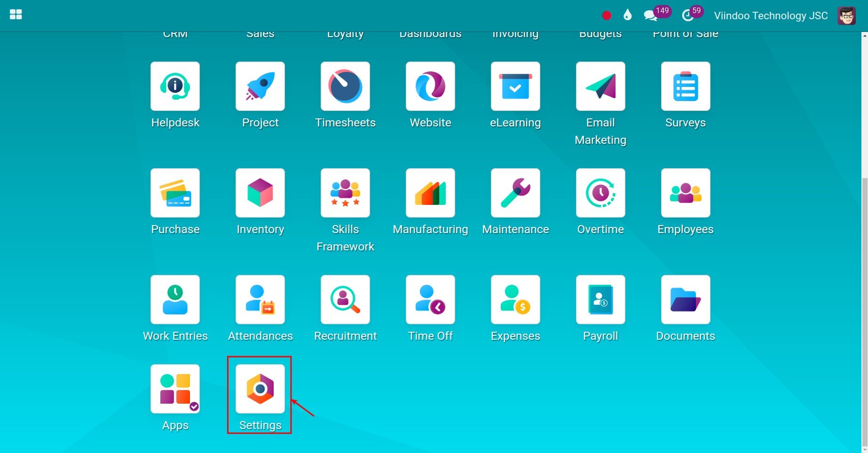Launch the Expenses app

pyautogui.click(x=515, y=300)
